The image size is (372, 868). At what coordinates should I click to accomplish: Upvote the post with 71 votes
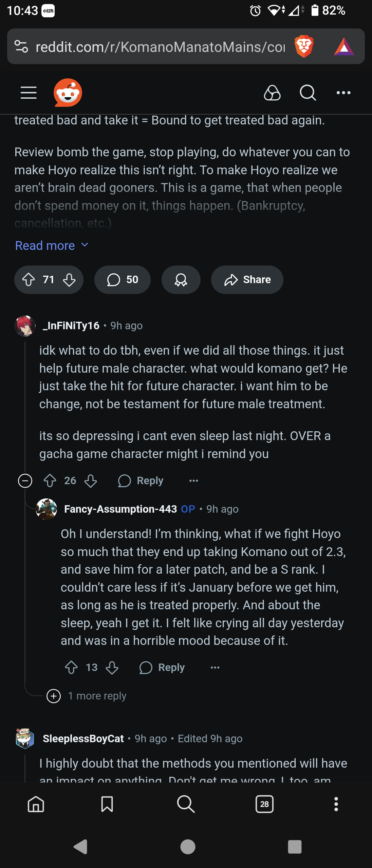pyautogui.click(x=29, y=280)
